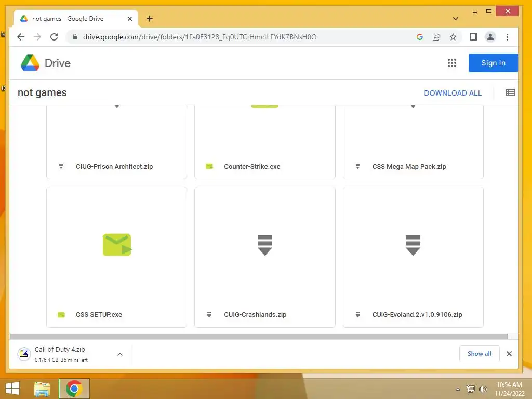
Task: Click the Chrome taskbar icon
Action: (x=74, y=389)
